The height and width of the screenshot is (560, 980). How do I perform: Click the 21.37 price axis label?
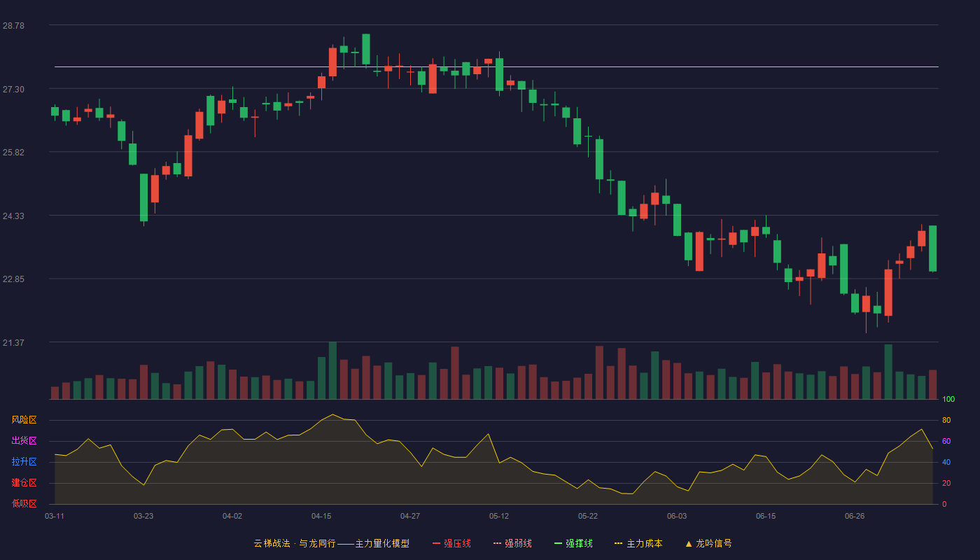[x=13, y=343]
